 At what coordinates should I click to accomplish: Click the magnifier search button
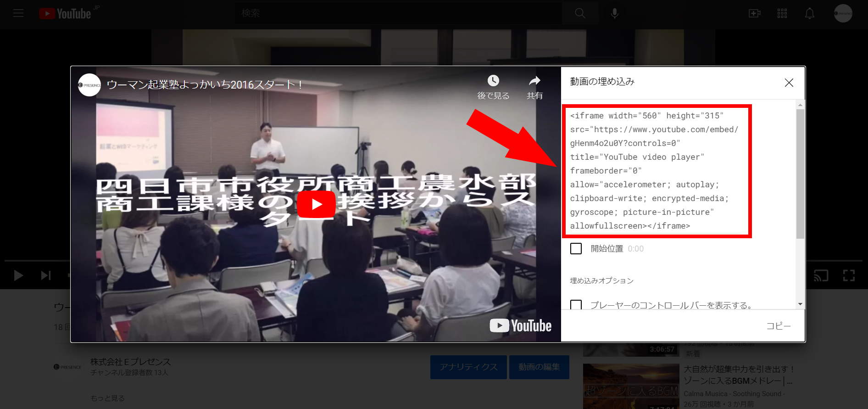(580, 13)
